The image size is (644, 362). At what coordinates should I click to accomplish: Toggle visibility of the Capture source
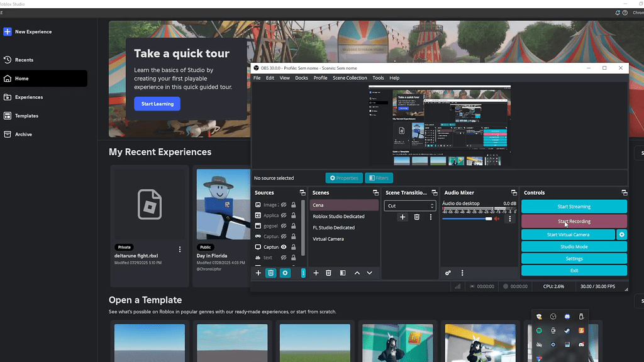click(x=283, y=247)
